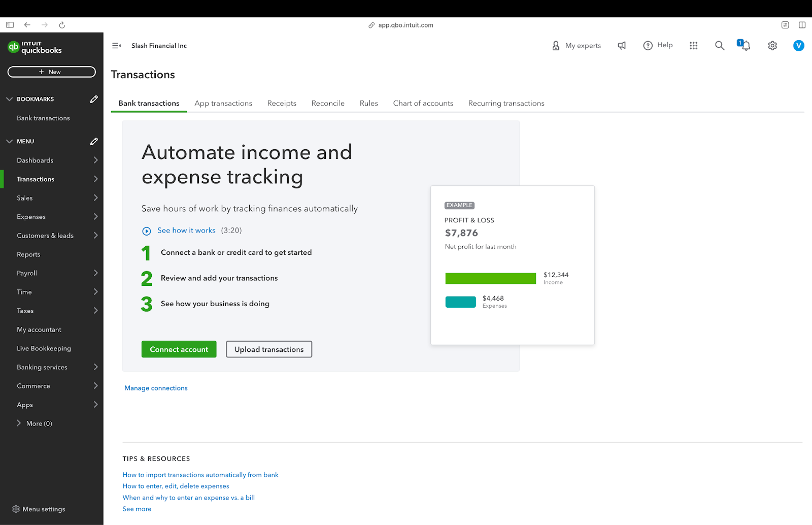Click the browser reader icon left of split view
This screenshot has height=525, width=812.
tap(785, 25)
